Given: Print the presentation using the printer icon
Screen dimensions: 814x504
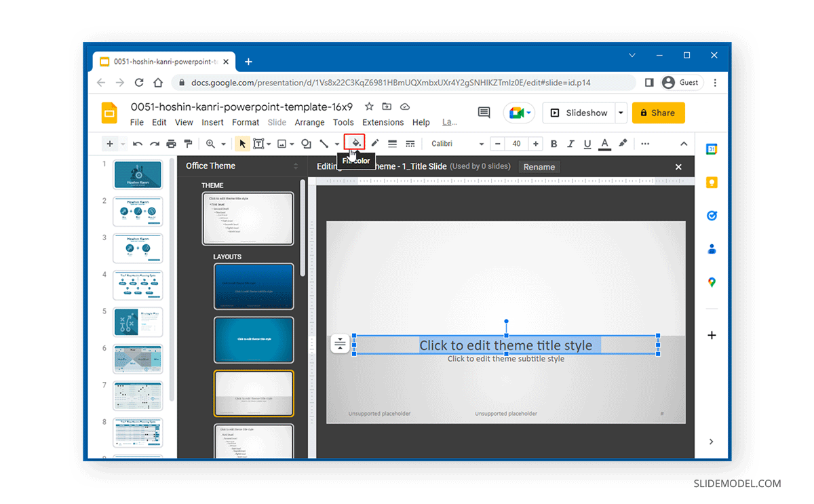Looking at the screenshot, I should (171, 144).
